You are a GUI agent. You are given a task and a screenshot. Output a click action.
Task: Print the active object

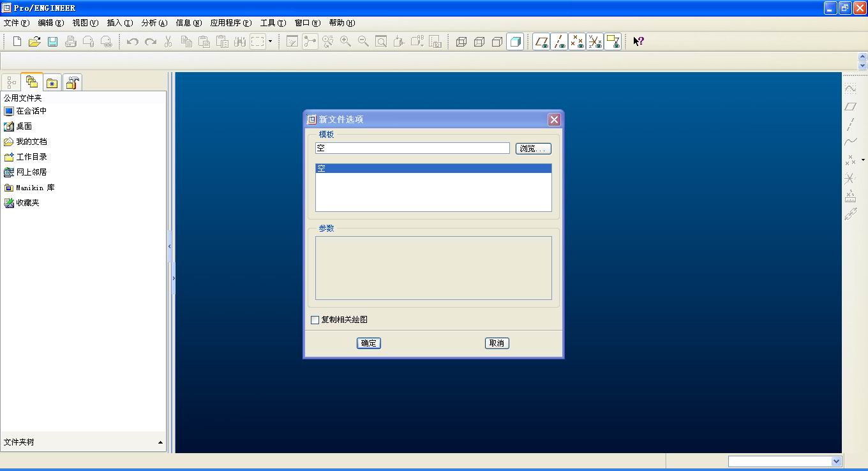[x=71, y=41]
